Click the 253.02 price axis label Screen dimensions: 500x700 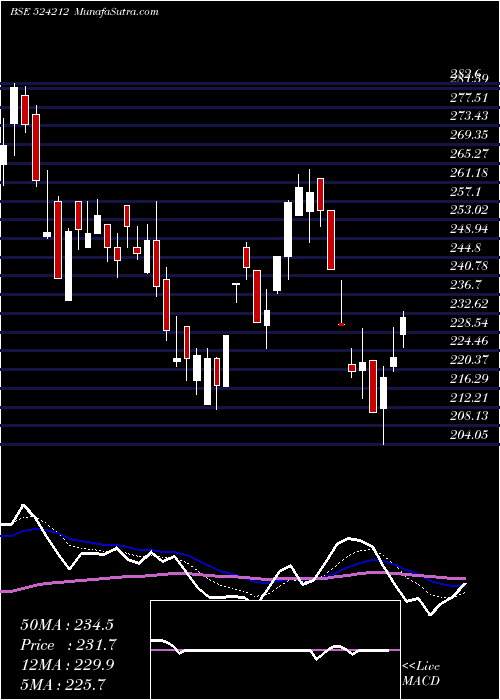click(x=469, y=210)
